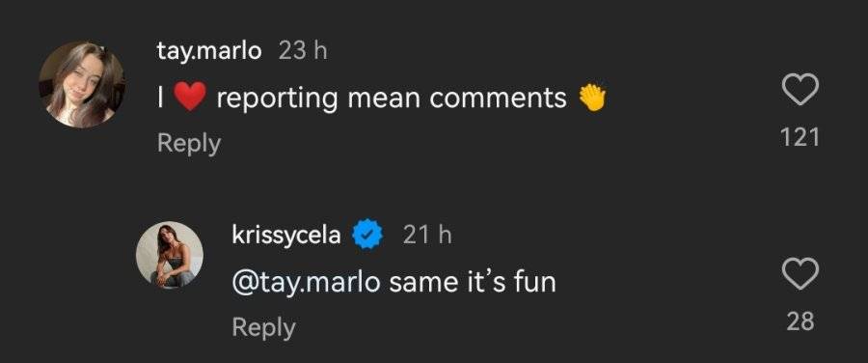The height and width of the screenshot is (363, 868).
Task: Like tay.marlo's comment with the heart icon
Action: pos(800,89)
